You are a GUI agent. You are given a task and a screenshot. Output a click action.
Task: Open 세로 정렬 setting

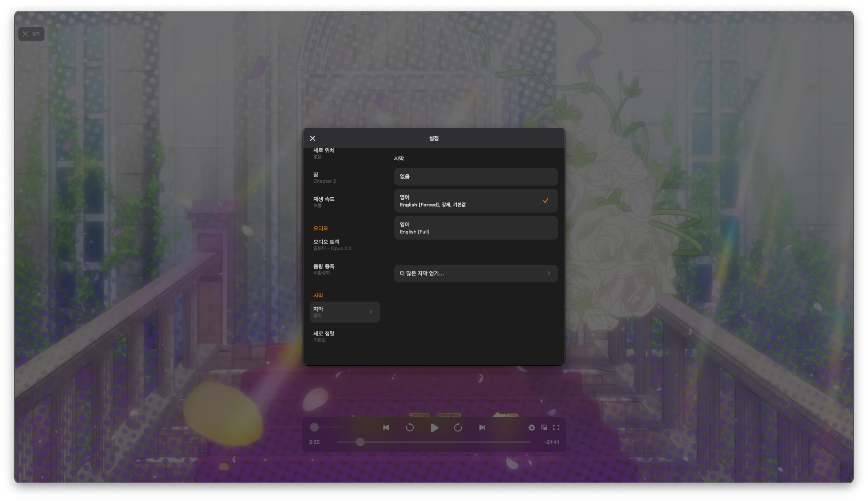click(x=344, y=336)
